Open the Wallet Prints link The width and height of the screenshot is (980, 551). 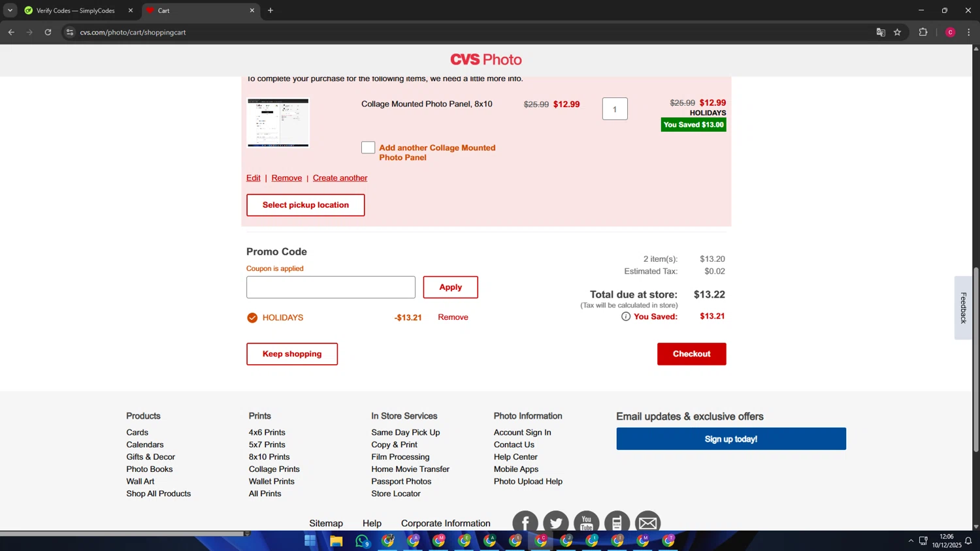click(272, 481)
